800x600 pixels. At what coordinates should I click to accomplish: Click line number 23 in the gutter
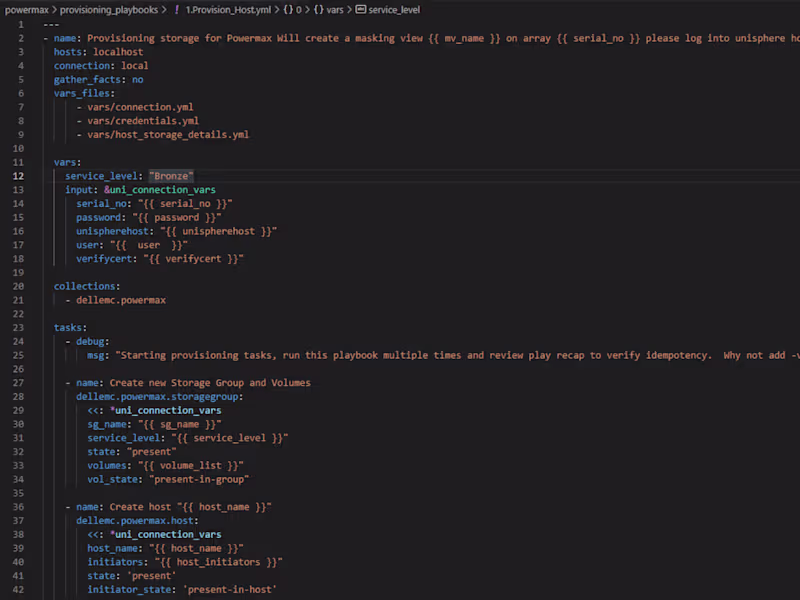coord(18,327)
